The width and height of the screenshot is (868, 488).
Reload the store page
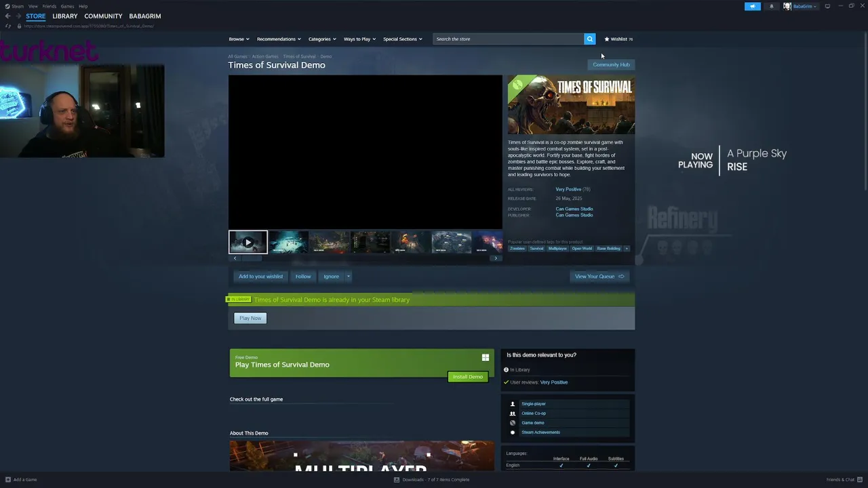(8, 26)
